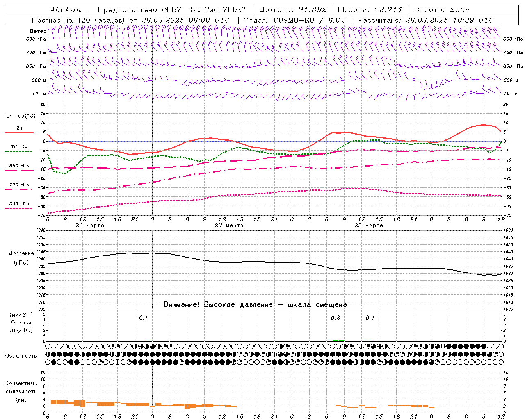Click the "Облачность" cloud cover label
The image size is (525, 420).
point(21,356)
